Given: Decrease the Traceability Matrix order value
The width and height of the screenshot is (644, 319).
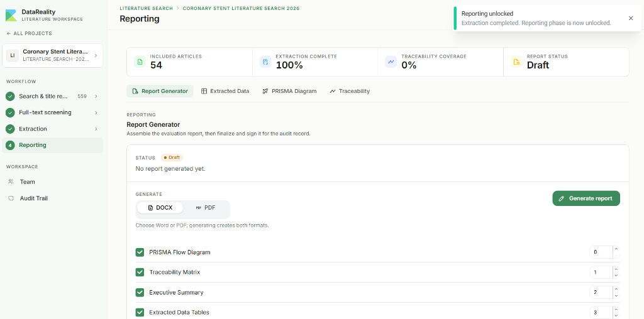Looking at the screenshot, I should tap(616, 275).
